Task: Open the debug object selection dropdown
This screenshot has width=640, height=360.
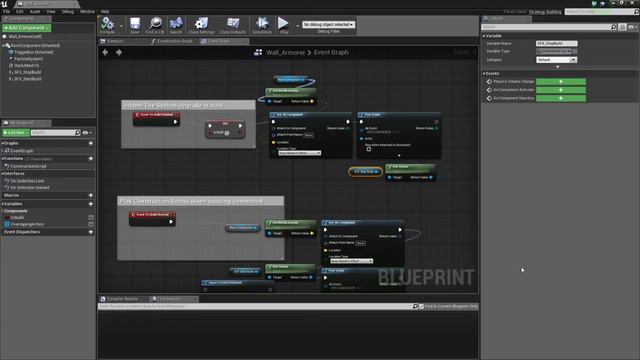Action: 329,24
